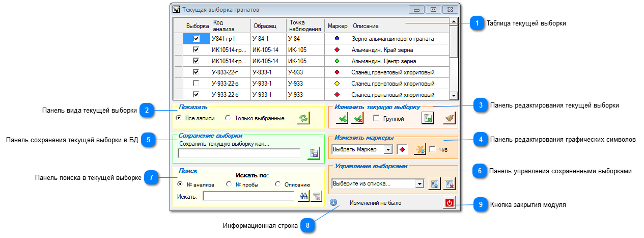Refresh the displayed records with green arrows button
The image size is (644, 238).
(303, 118)
